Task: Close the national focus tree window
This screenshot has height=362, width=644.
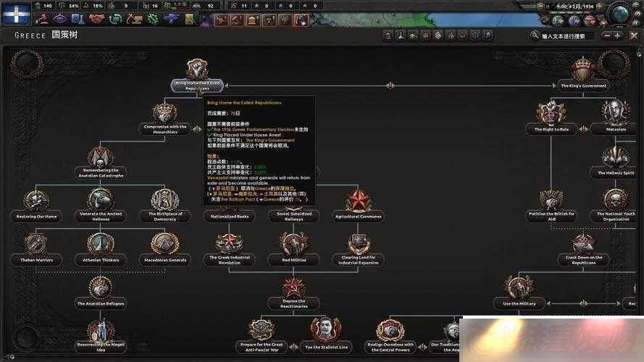Action: 634,35
